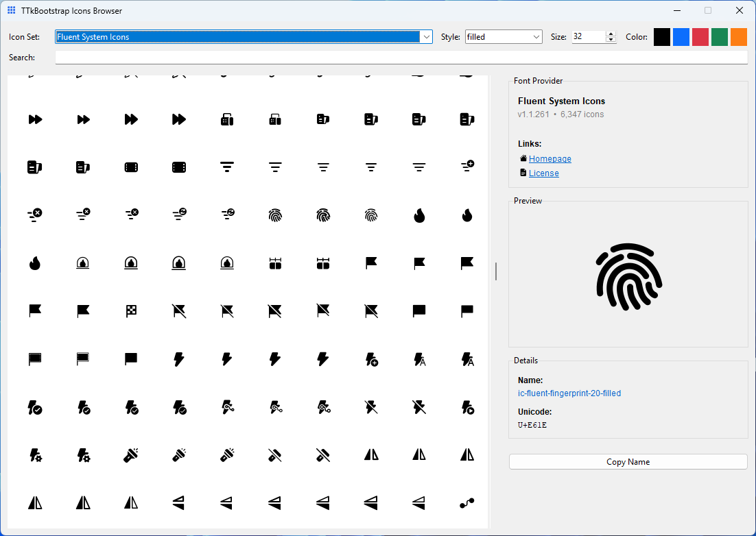Select the flash with gear icon
756x536 pixels.
35,454
